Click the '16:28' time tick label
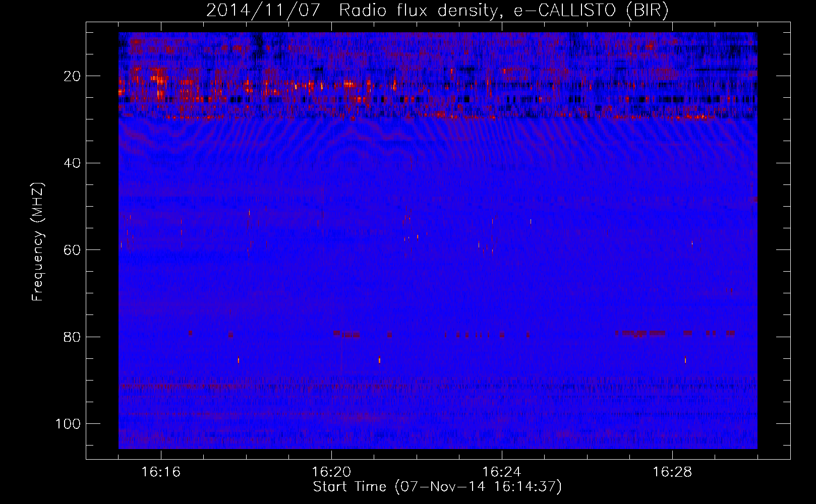Screen dimensions: 816x504 coord(672,472)
